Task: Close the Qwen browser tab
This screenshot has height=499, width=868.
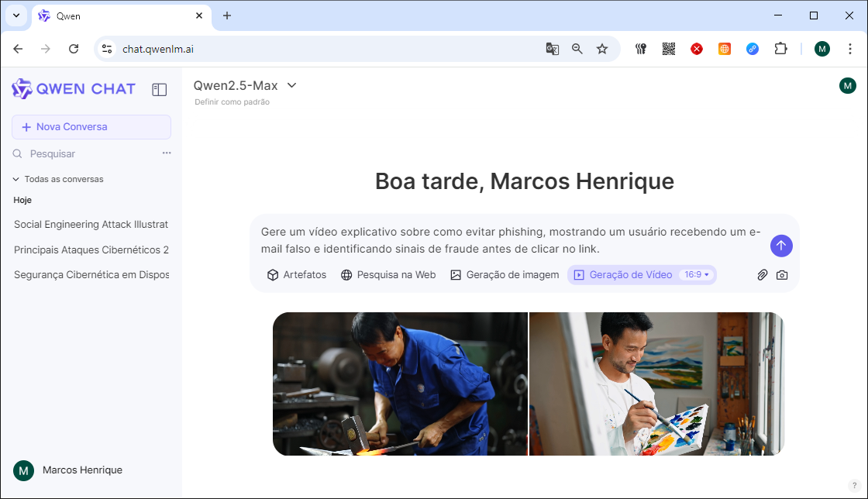Action: pyautogui.click(x=199, y=15)
